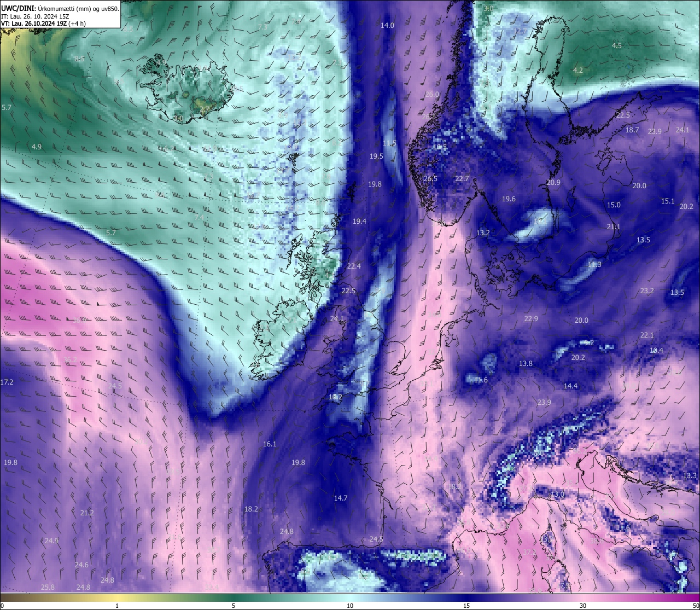The width and height of the screenshot is (700, 610).
Task: Click the 22.4 value label
Action: tap(354, 266)
